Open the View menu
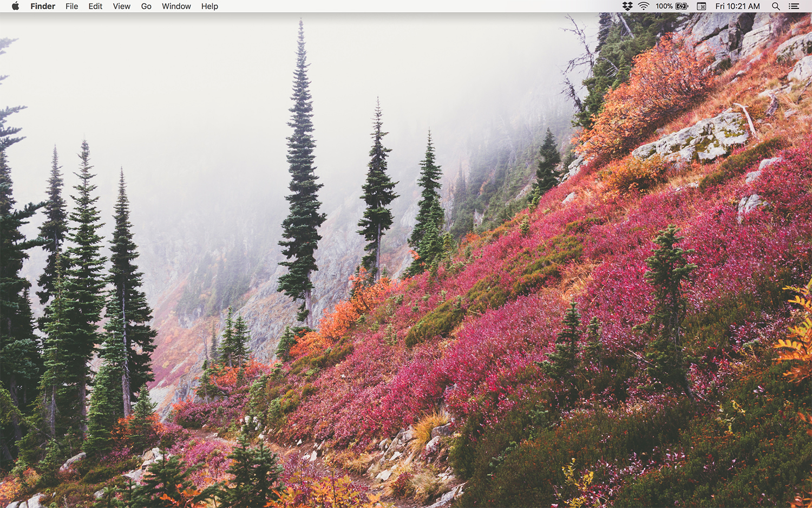 point(121,6)
